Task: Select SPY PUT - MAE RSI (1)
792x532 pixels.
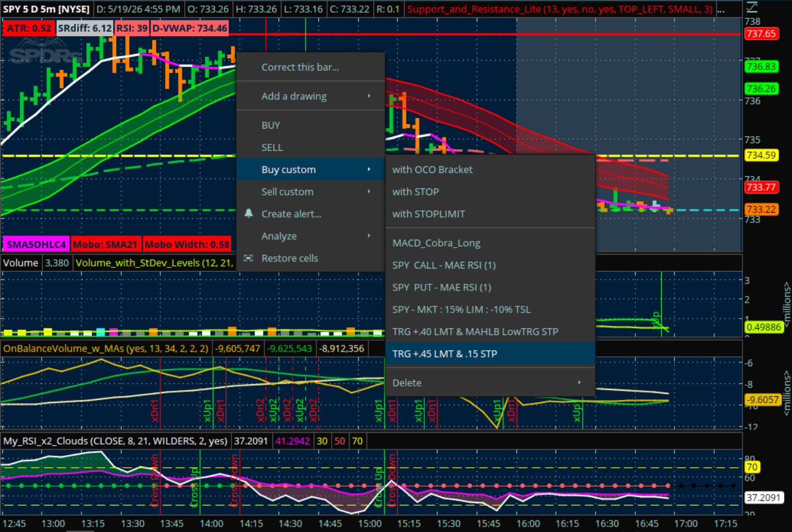Action: coord(490,287)
